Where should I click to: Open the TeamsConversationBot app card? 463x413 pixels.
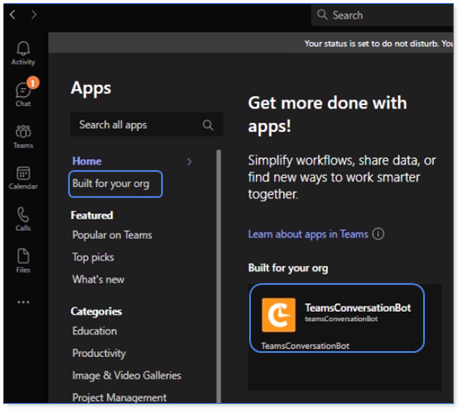(x=337, y=318)
